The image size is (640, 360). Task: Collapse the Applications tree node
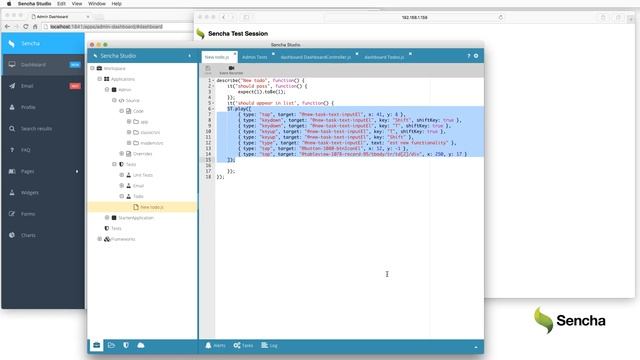pyautogui.click(x=100, y=79)
